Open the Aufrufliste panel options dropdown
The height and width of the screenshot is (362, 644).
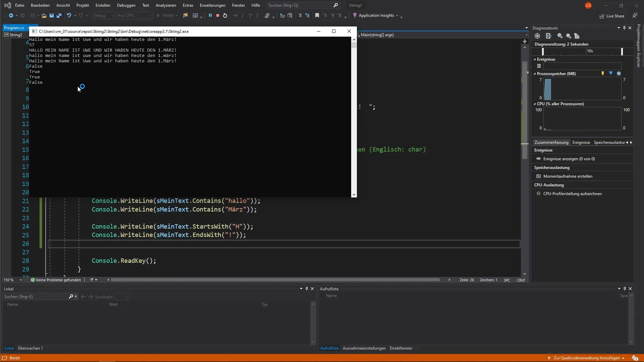[619, 289]
